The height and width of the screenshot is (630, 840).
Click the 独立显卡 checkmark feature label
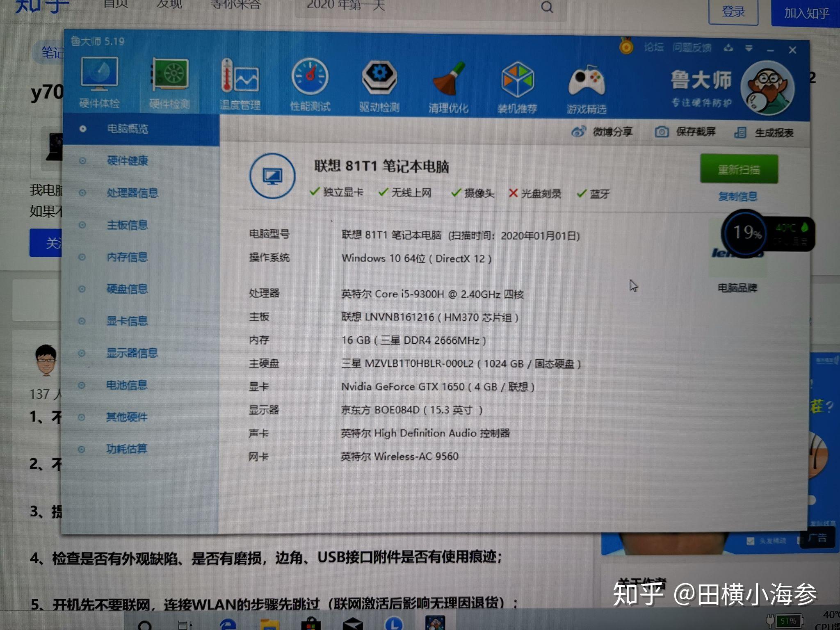tap(337, 192)
